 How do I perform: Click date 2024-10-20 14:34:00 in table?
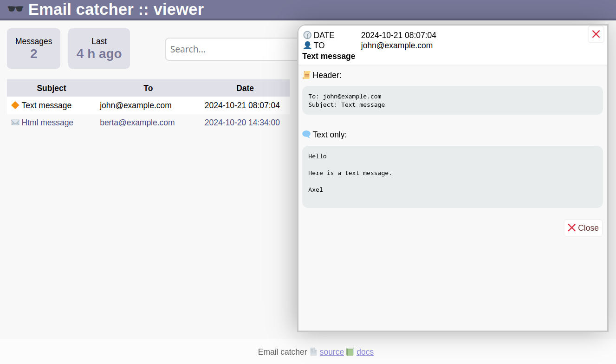point(242,123)
